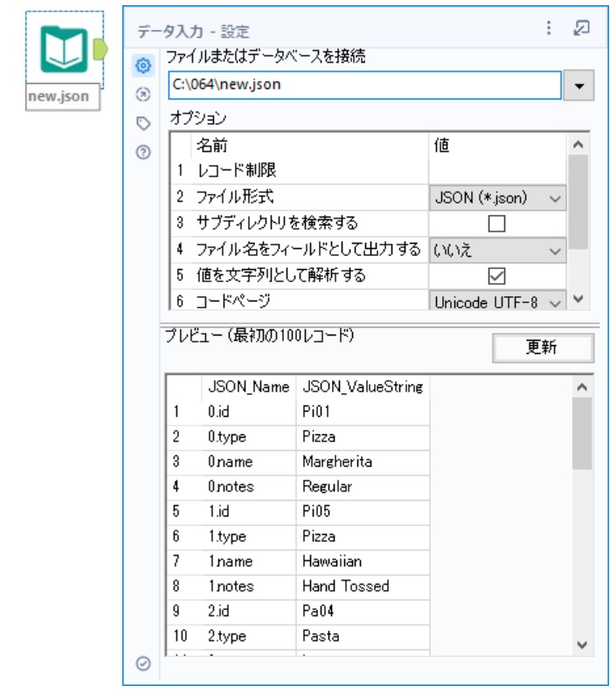616x692 pixels.
Task: Click the 更新 refresh button
Action: tap(542, 347)
